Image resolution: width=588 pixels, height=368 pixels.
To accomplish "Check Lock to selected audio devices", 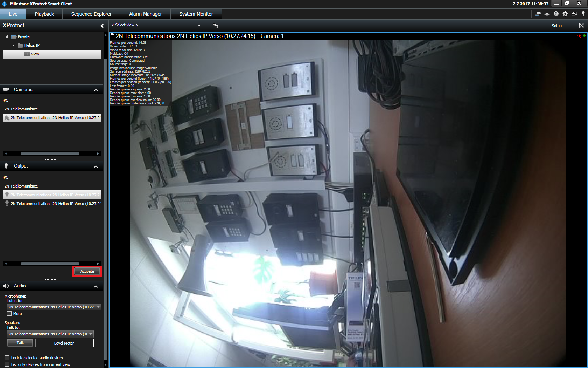I will 7,358.
